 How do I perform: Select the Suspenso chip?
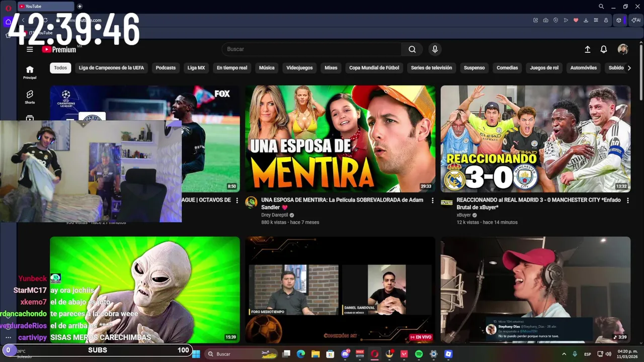pyautogui.click(x=474, y=68)
